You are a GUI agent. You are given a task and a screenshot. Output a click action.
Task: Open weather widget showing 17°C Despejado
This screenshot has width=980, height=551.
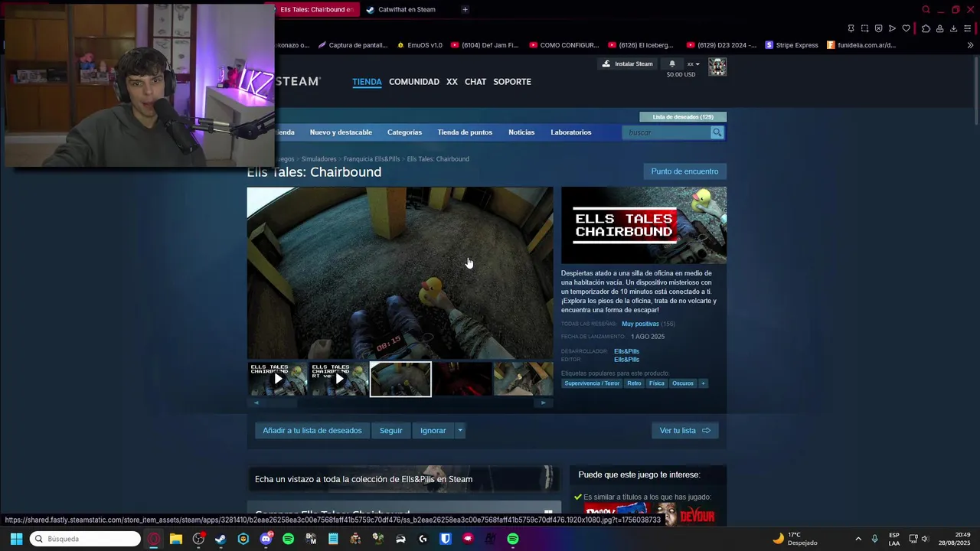point(795,539)
